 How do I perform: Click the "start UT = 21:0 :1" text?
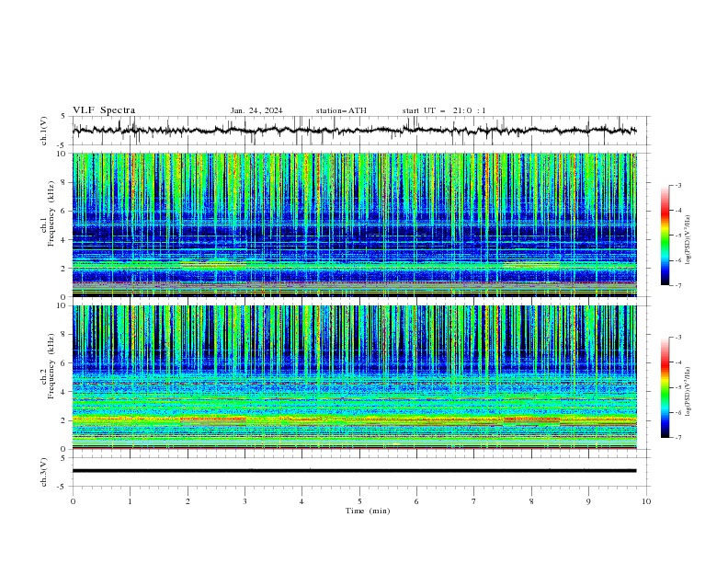click(x=444, y=110)
